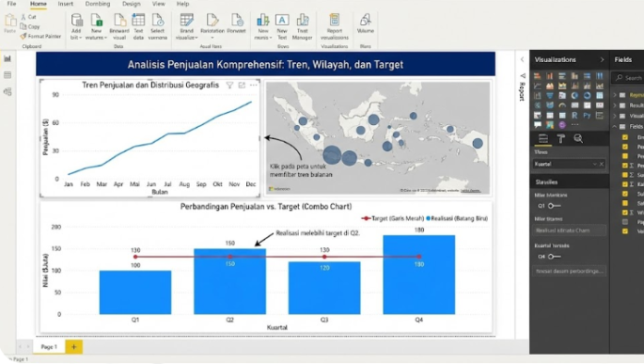Screen dimensions: 644x364
Task: Select the Q4 bar in combo chart
Action: [x=419, y=275]
